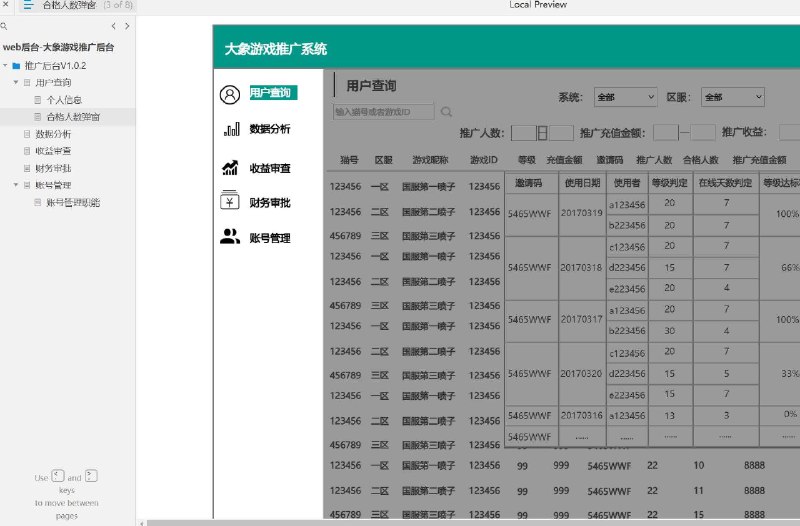This screenshot has height=526, width=800.
Task: Go to next page arrow
Action: [x=127, y=26]
